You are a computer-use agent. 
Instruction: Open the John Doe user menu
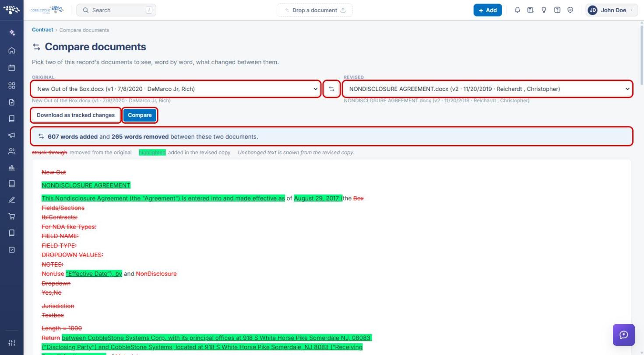(612, 10)
